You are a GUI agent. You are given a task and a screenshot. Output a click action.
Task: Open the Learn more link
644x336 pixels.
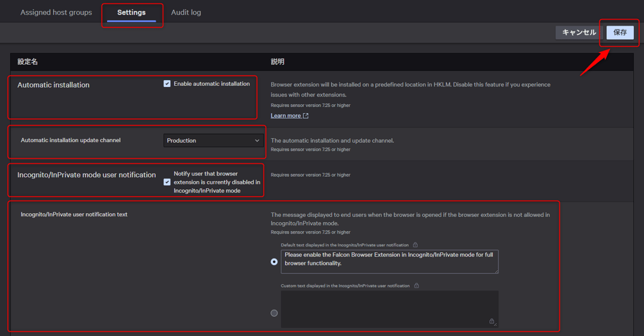pos(286,116)
